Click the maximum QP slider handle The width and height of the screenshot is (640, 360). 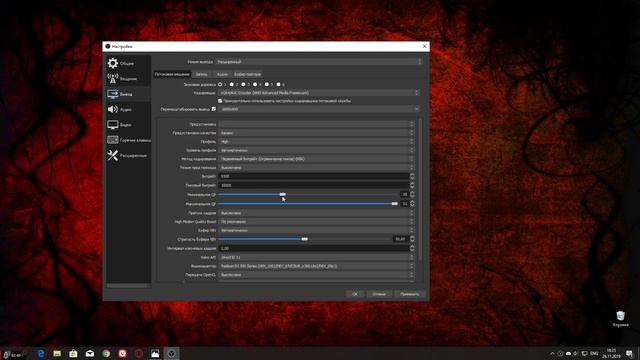(394, 203)
